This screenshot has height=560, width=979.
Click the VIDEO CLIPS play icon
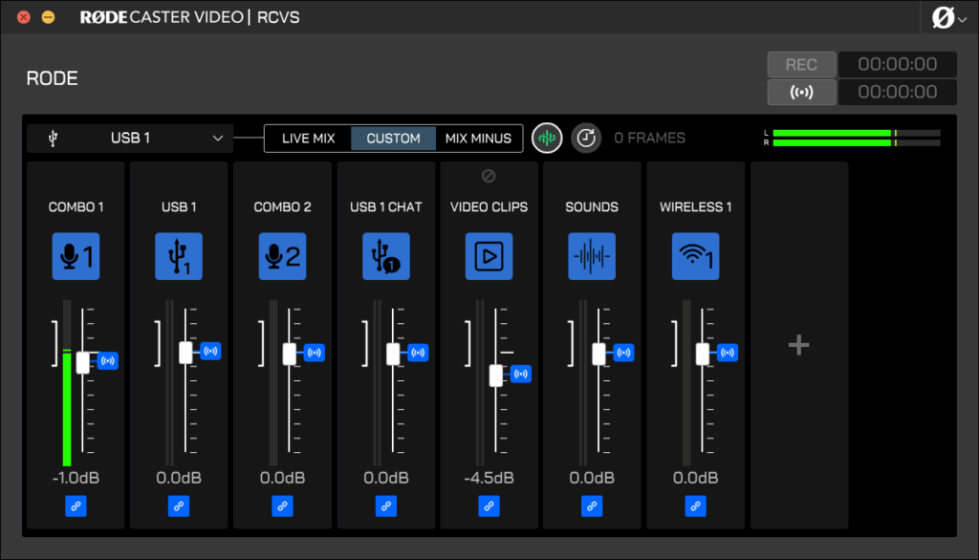point(489,256)
